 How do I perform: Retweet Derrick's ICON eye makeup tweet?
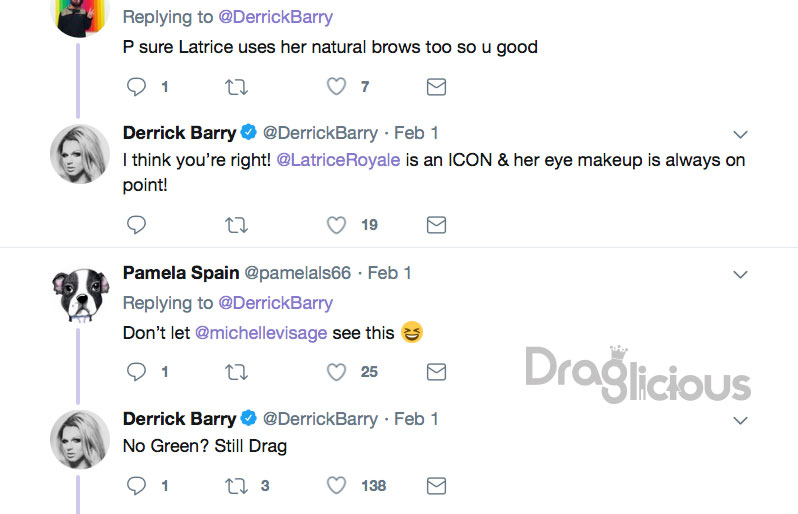(237, 225)
